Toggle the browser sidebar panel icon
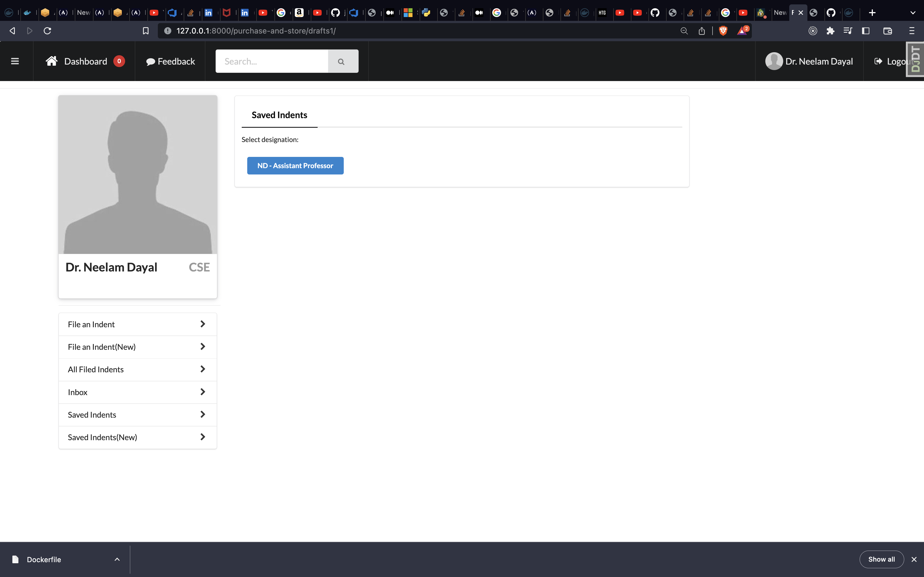Viewport: 924px width, 577px height. click(866, 31)
